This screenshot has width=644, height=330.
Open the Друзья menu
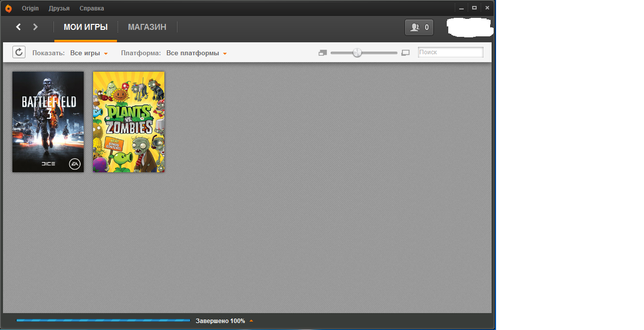(59, 8)
